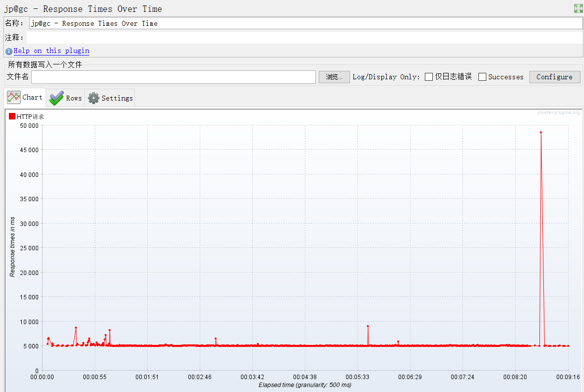Click the chart graph icon on Chart tab
Viewport: 584px width, 392px height.
coord(14,98)
